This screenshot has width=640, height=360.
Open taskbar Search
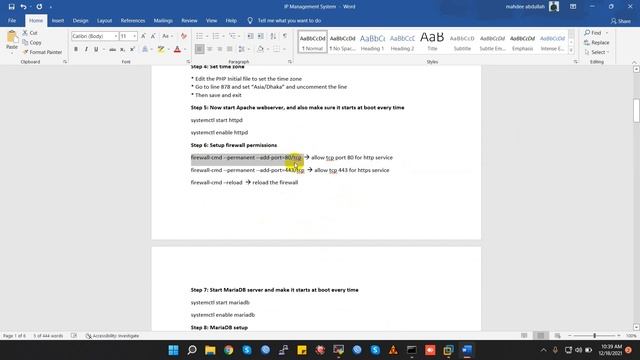[x=192, y=350]
